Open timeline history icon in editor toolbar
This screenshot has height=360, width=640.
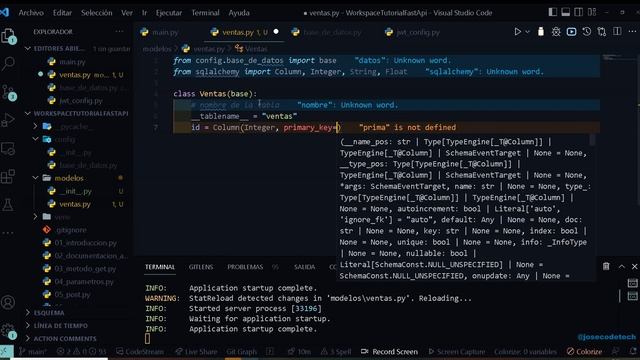point(587,32)
